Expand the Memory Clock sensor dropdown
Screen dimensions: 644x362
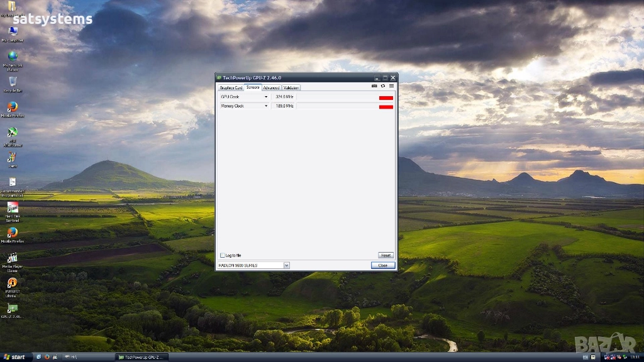click(266, 106)
